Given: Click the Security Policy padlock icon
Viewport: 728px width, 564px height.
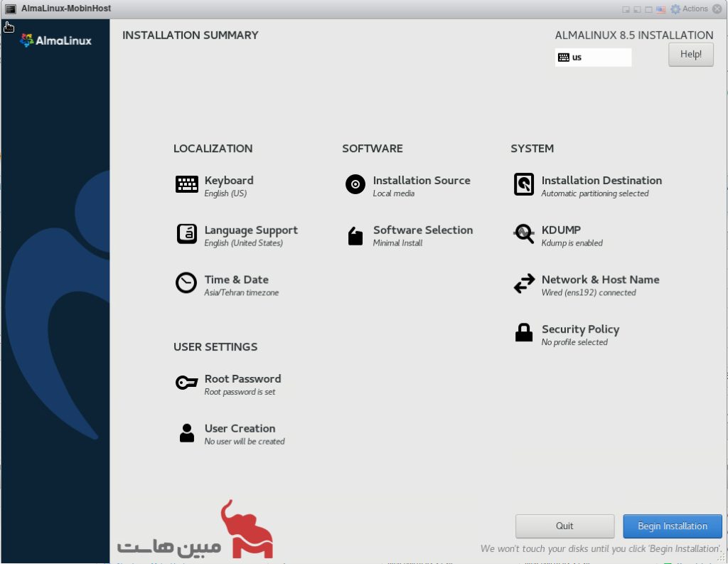Looking at the screenshot, I should [524, 333].
